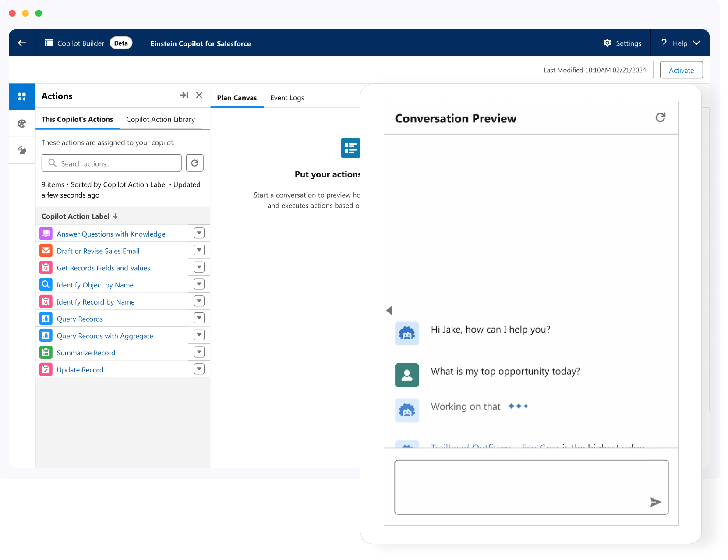Click the orange email icon for sales email action
The image size is (728, 560).
(46, 250)
